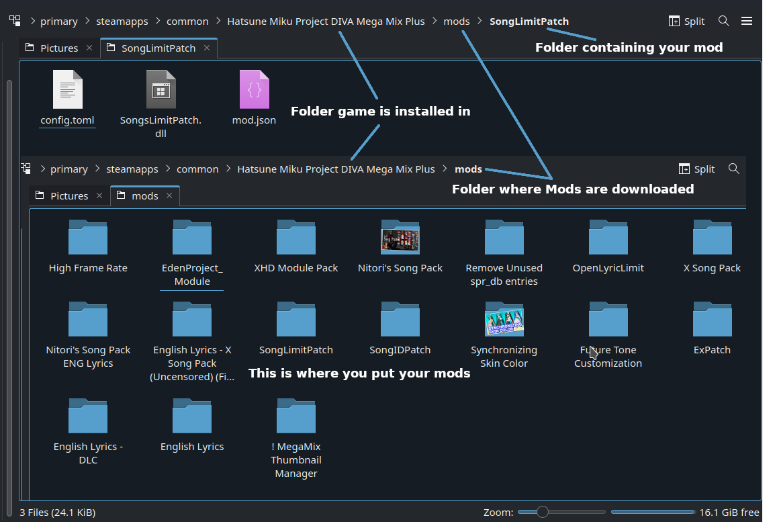Click 'primary' in lower breadcrumb
The height and width of the screenshot is (532, 775).
69,169
